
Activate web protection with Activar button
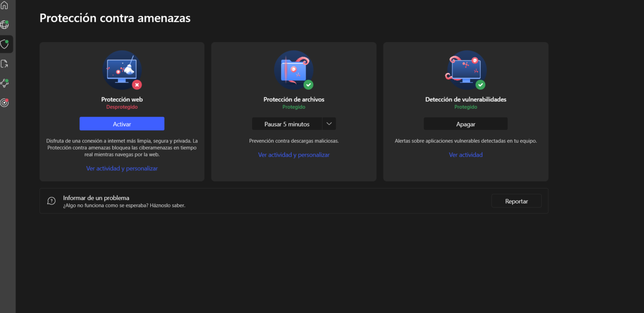(122, 124)
